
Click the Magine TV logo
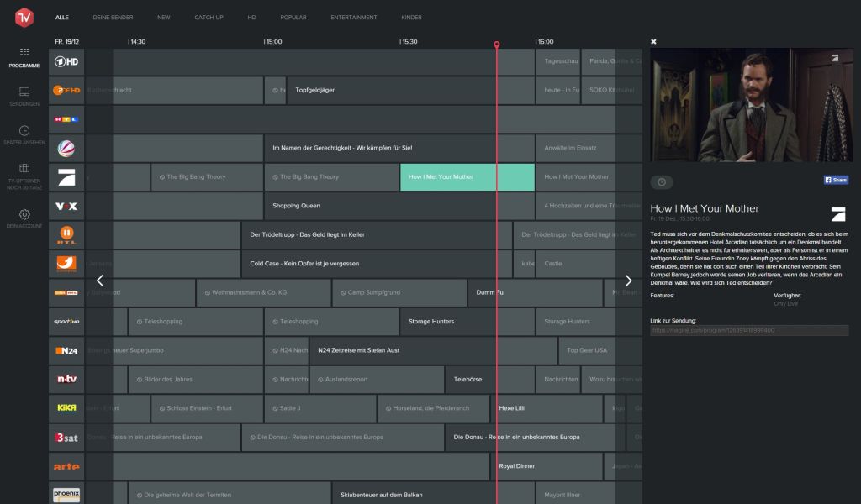point(24,18)
